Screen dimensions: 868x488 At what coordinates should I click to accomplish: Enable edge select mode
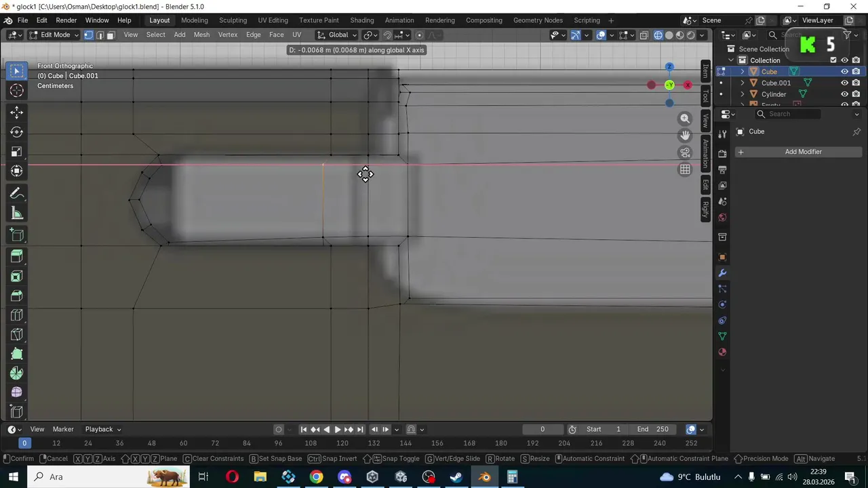[100, 35]
